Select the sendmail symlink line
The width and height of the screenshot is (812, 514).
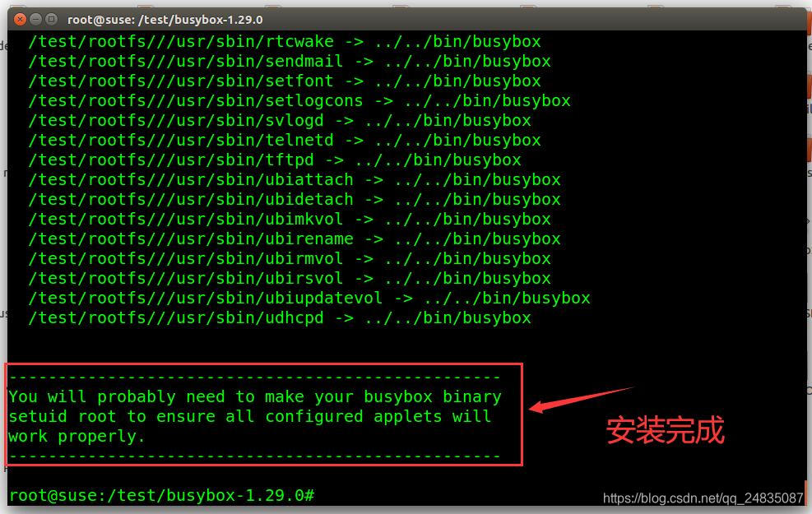[290, 61]
